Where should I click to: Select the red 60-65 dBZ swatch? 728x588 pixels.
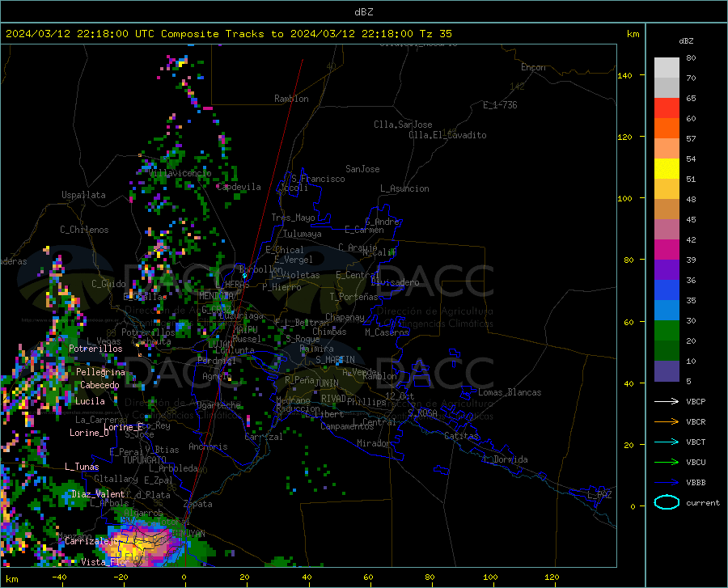667,108
